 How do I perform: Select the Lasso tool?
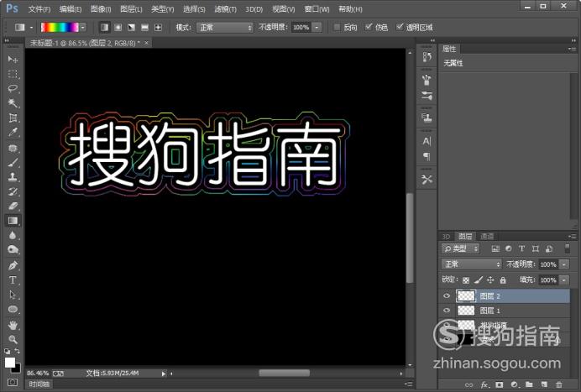13,88
